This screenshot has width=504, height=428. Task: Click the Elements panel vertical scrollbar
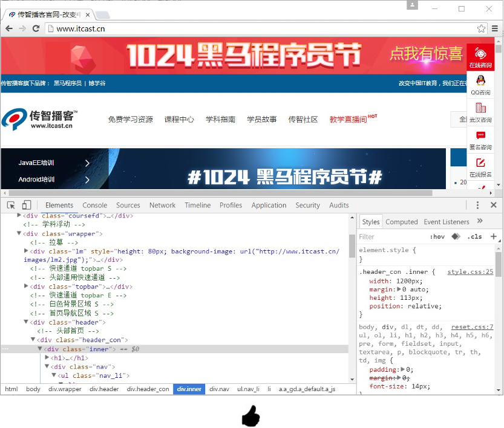click(352, 246)
